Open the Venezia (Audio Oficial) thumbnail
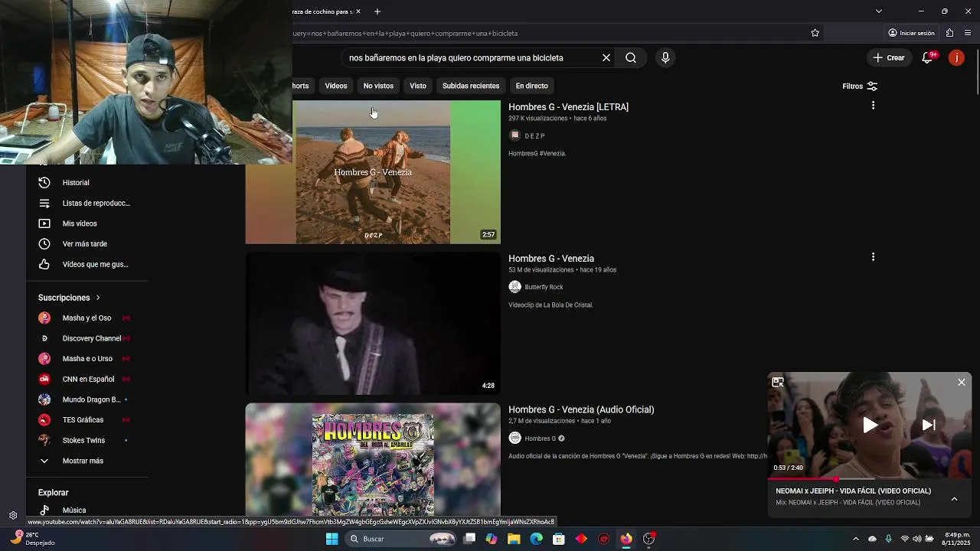This screenshot has height=551, width=980. coord(373,460)
